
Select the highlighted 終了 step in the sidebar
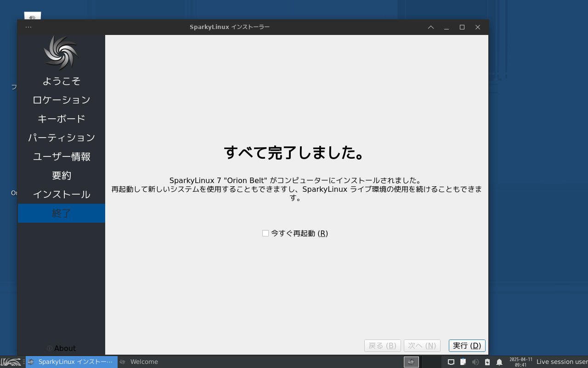click(62, 213)
